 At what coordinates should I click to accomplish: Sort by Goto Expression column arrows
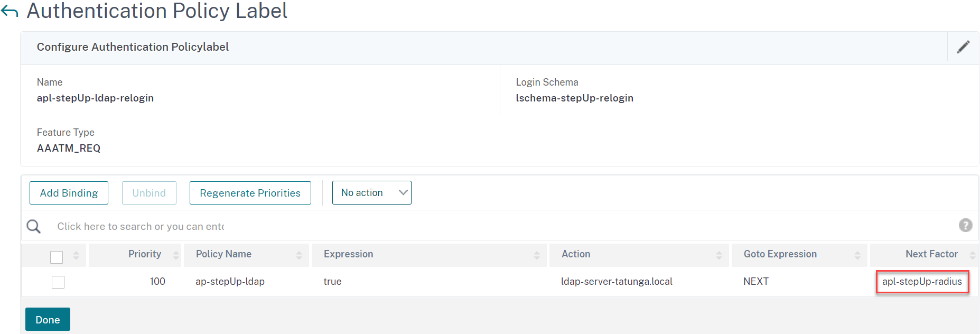(x=857, y=255)
